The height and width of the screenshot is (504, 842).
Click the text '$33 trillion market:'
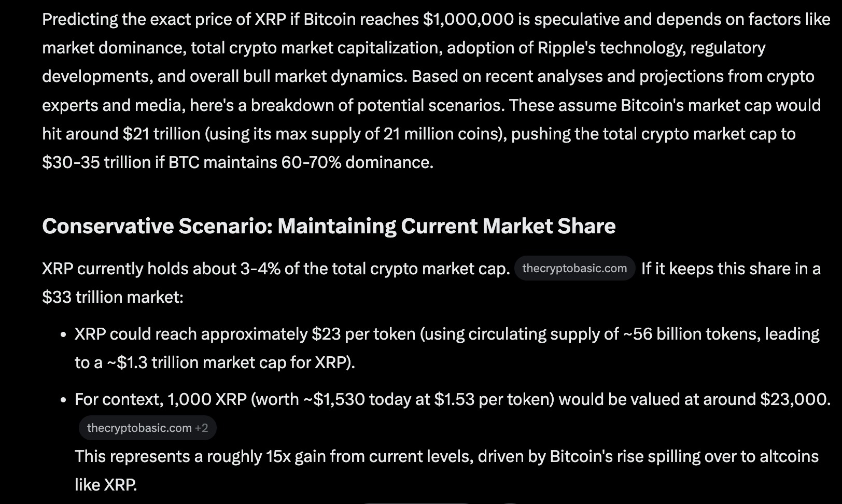tap(113, 297)
